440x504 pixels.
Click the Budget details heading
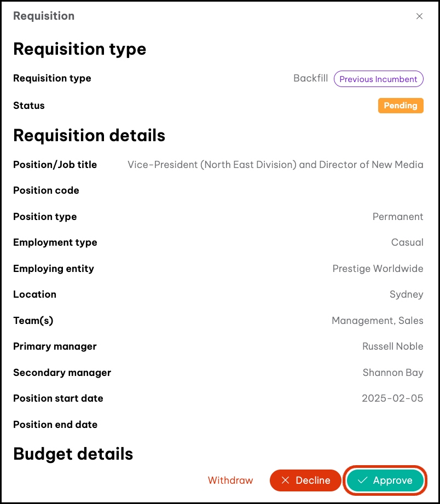pyautogui.click(x=73, y=454)
